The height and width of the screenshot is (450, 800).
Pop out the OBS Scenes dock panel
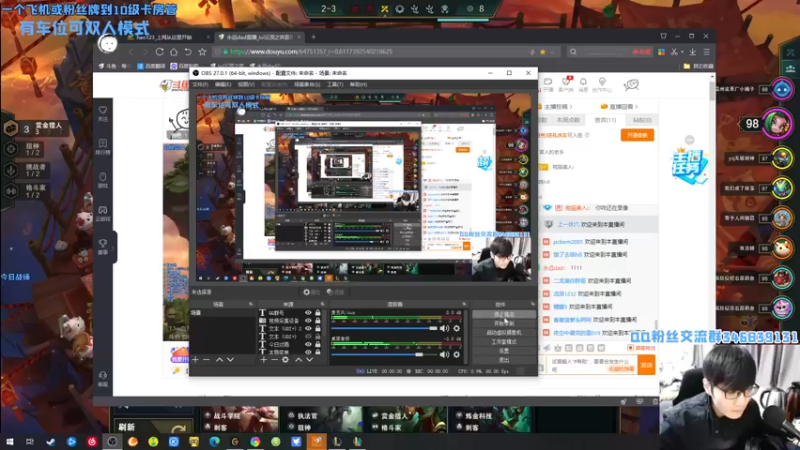pos(251,304)
